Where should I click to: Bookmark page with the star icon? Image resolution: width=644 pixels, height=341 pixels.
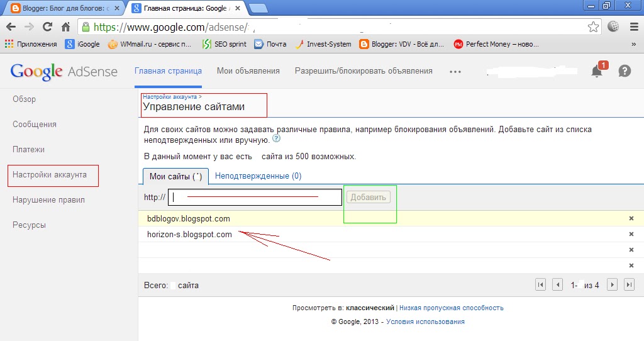pos(593,27)
